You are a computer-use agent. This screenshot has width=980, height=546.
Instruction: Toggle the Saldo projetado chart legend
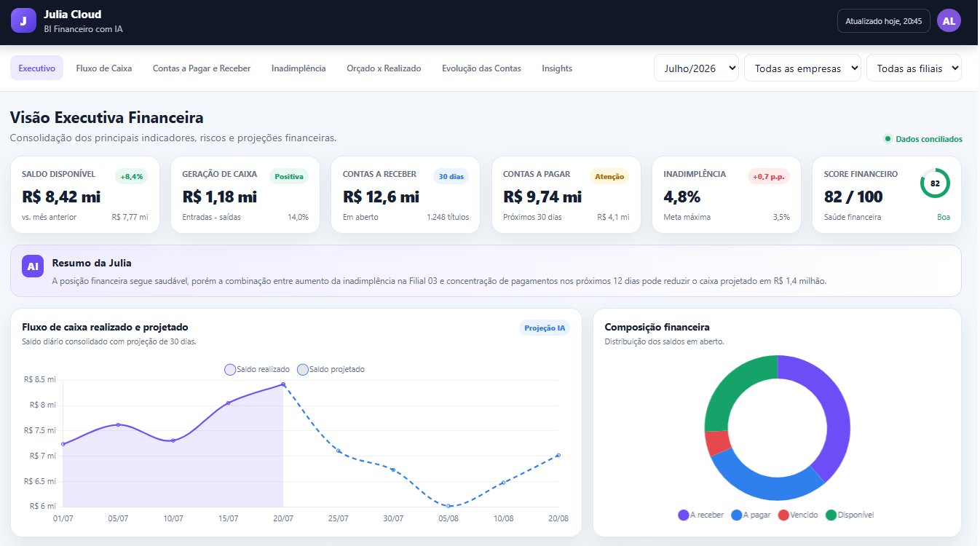pos(331,370)
